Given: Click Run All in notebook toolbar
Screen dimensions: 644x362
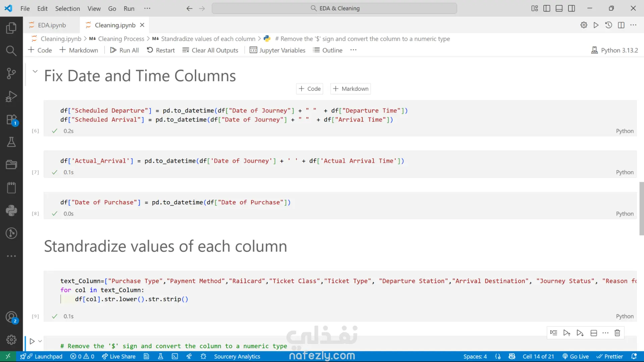Looking at the screenshot, I should [x=124, y=50].
